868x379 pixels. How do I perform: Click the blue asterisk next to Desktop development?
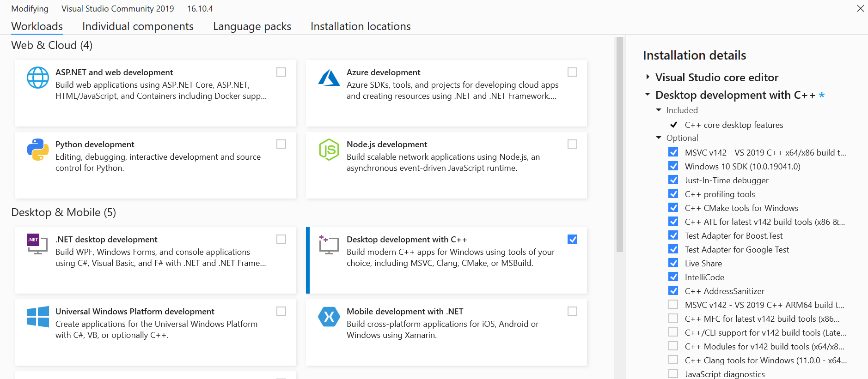click(x=822, y=95)
